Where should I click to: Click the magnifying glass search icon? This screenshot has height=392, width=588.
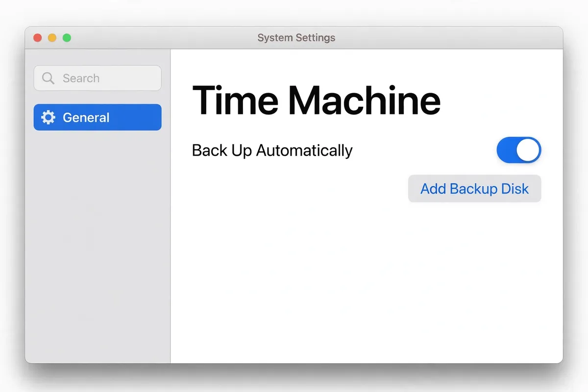48,78
